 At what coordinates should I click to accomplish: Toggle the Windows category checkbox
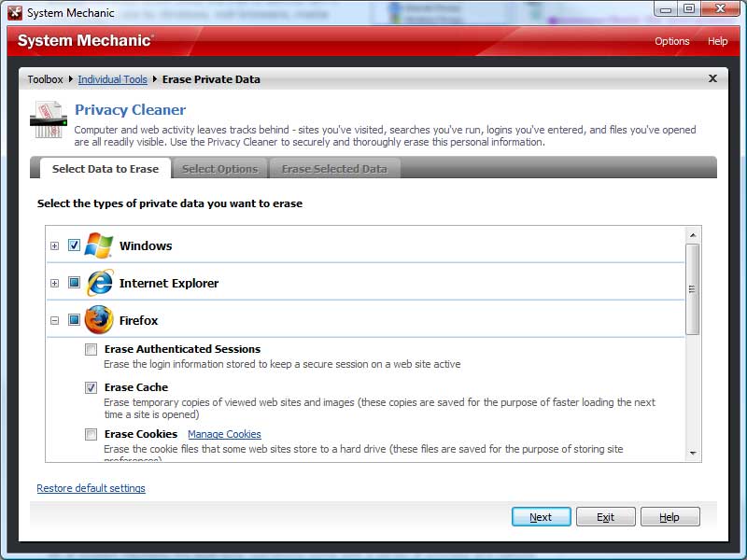click(x=74, y=245)
